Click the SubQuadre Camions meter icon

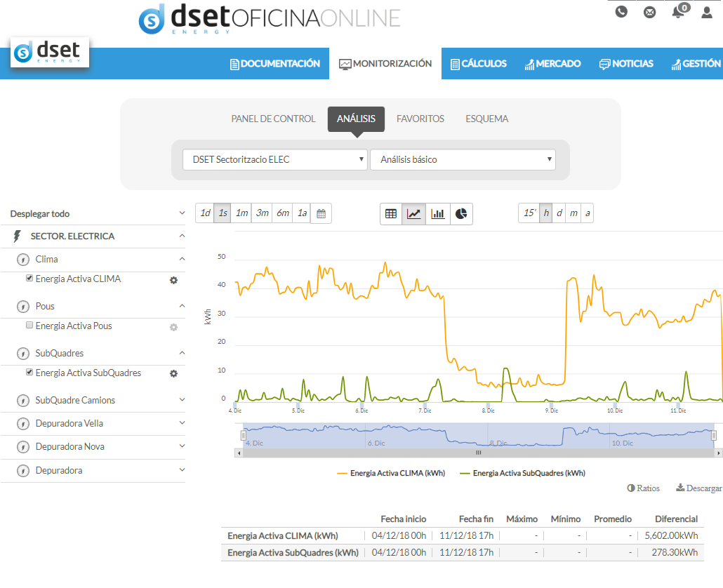[23, 401]
